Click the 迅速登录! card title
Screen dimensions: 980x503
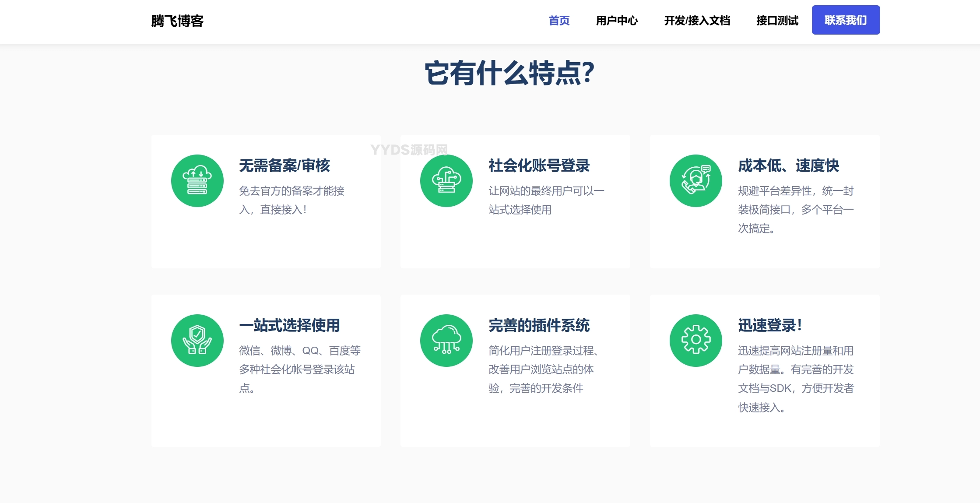coord(770,325)
